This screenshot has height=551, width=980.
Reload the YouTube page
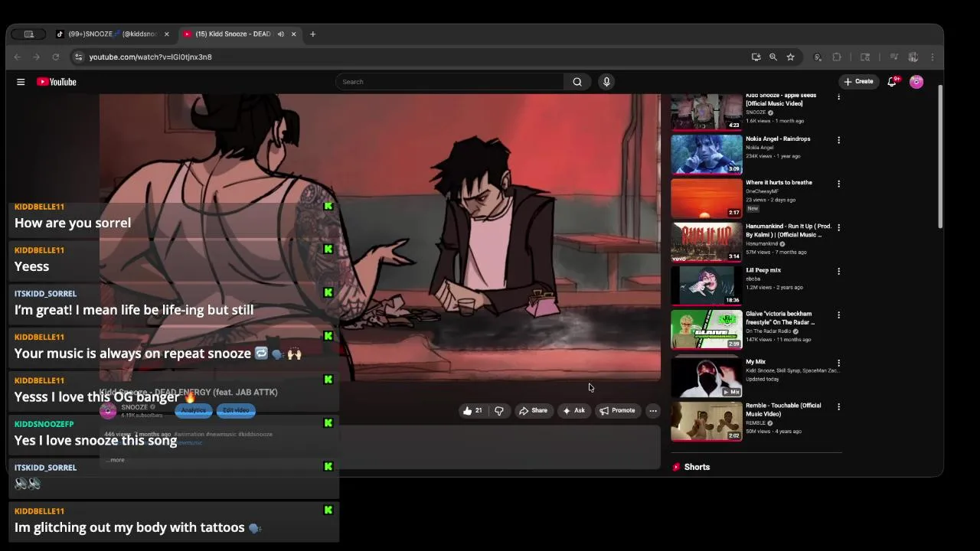click(55, 57)
